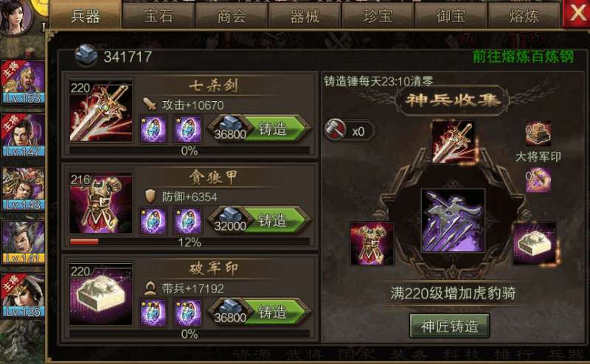590x364 pixels.
Task: Click the 贪狼甲 12% progress bar
Action: [x=190, y=242]
